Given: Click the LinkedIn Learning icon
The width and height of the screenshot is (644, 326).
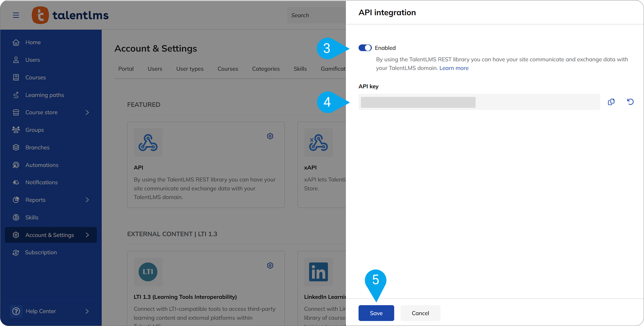Looking at the screenshot, I should (x=318, y=272).
